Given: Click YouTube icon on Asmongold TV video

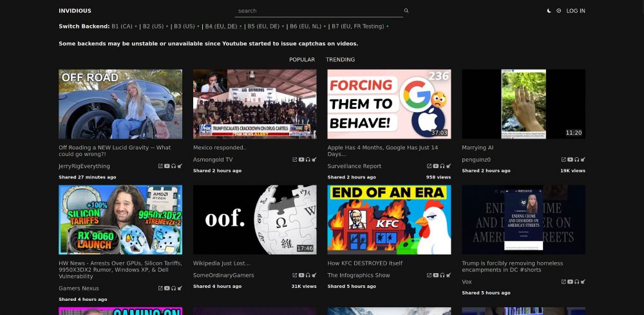Looking at the screenshot, I should click(x=301, y=159).
